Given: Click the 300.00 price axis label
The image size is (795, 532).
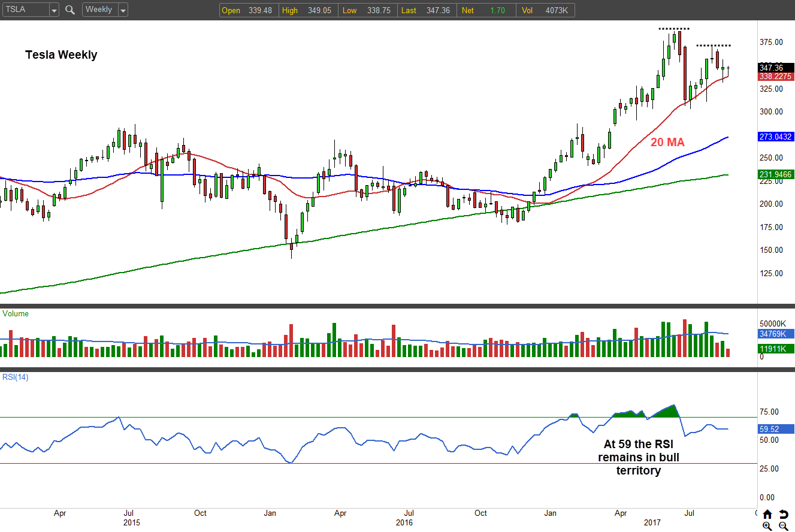Looking at the screenshot, I should pyautogui.click(x=772, y=111).
